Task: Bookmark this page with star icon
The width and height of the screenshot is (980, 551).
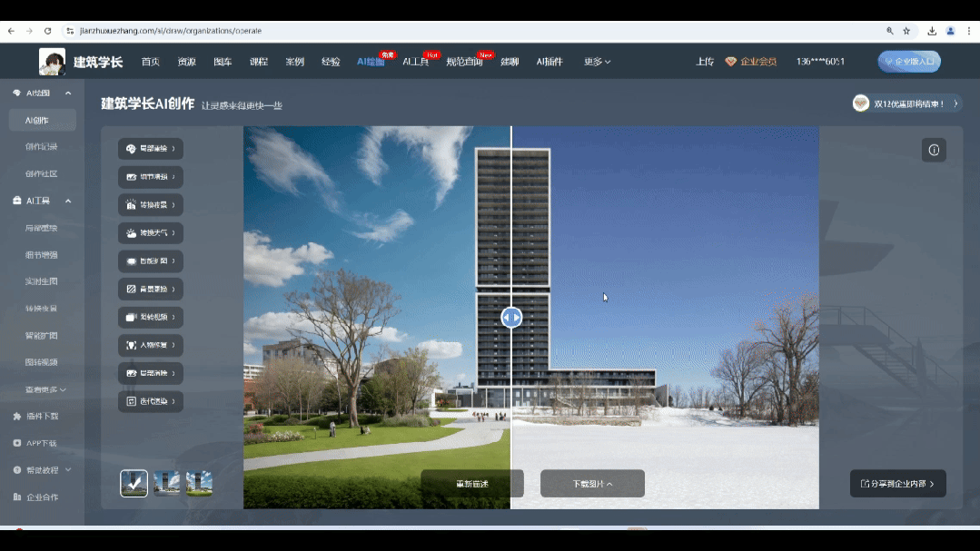Action: coord(906,31)
